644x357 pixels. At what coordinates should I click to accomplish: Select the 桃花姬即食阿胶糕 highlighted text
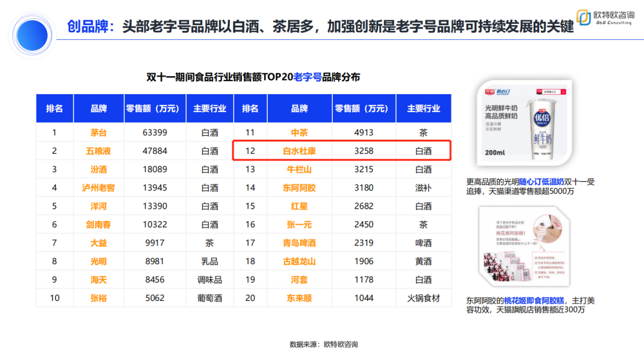coord(534,301)
